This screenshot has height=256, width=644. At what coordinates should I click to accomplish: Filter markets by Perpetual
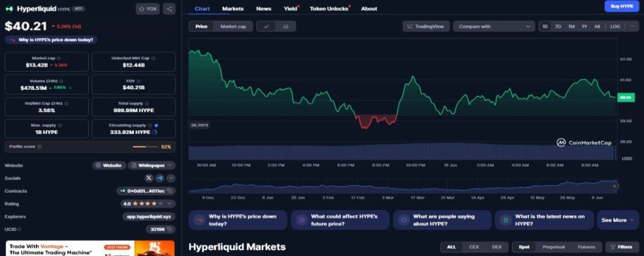tap(553, 247)
